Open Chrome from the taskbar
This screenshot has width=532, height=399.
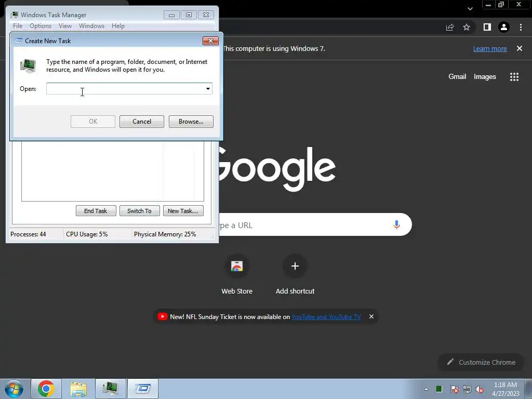(46, 389)
